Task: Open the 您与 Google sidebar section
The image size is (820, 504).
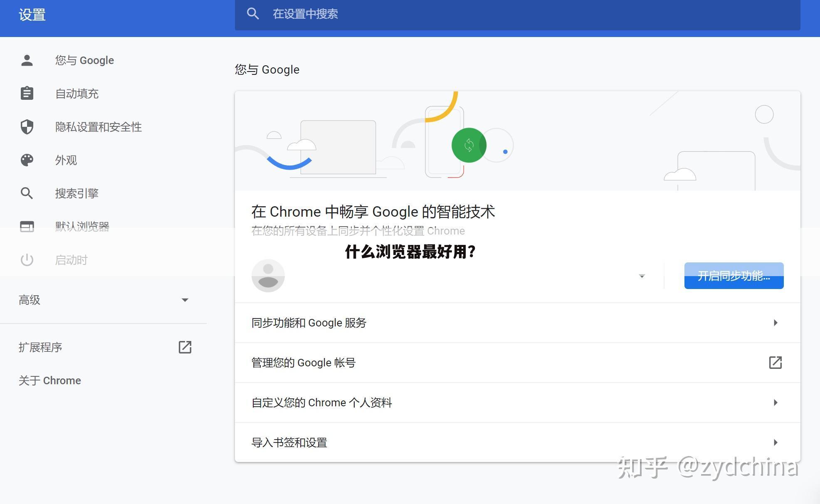Action: 84,60
